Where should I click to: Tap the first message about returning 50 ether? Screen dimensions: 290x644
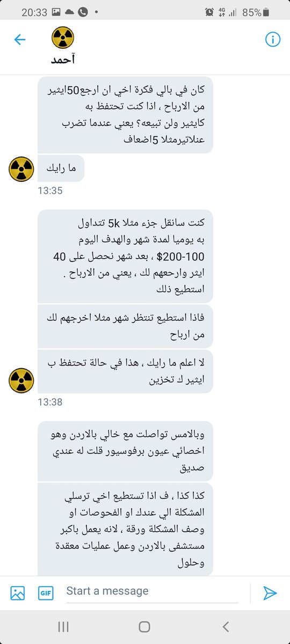pos(125,114)
